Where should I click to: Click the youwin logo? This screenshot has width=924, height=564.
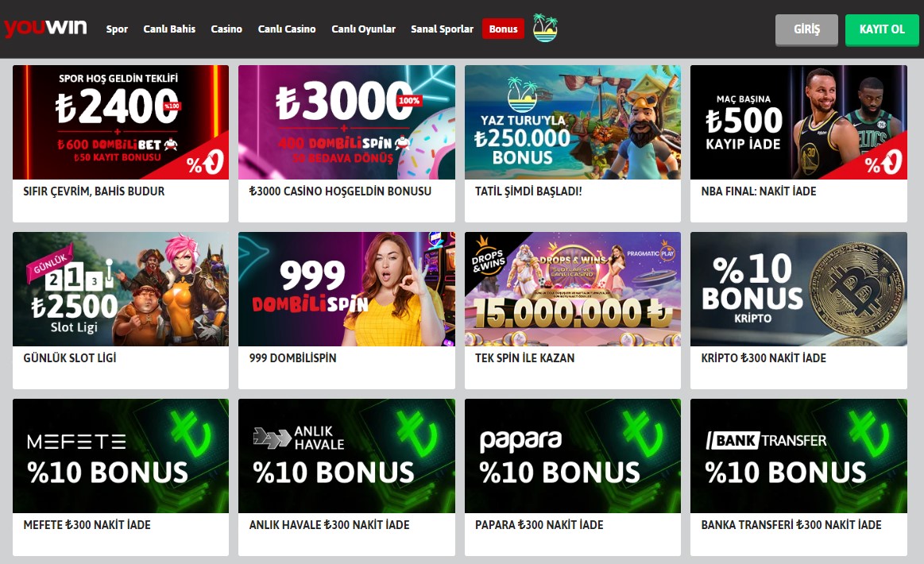pos(45,28)
